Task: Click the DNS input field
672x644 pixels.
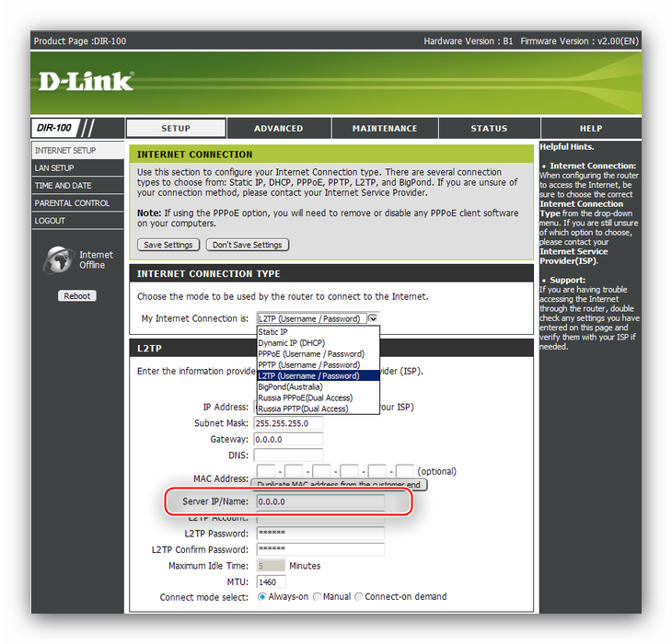Action: pyautogui.click(x=288, y=455)
